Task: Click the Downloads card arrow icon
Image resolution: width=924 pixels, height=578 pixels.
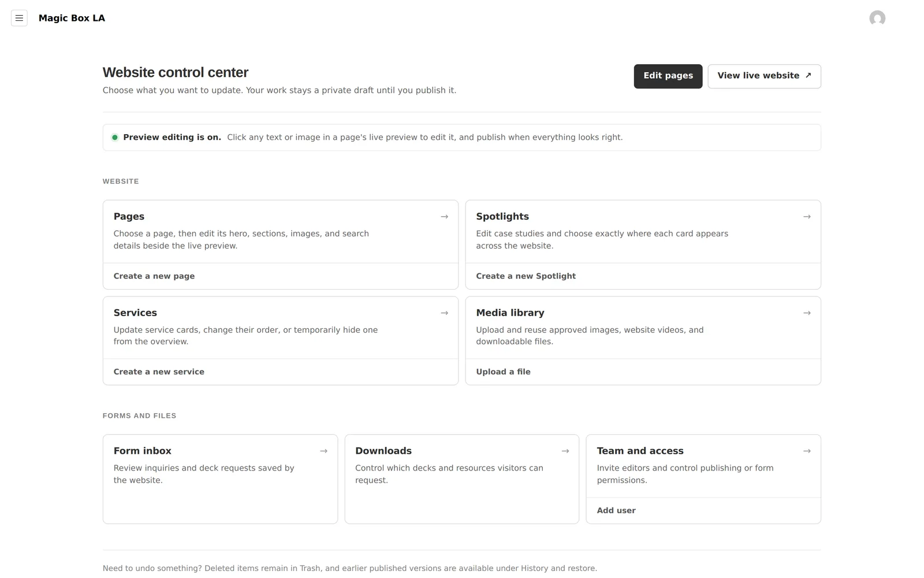Action: coord(565,451)
